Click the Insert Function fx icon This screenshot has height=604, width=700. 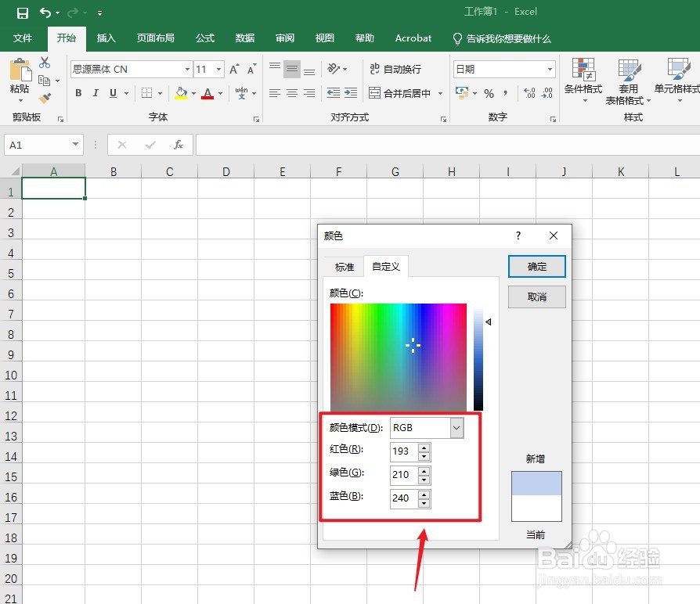click(x=179, y=145)
